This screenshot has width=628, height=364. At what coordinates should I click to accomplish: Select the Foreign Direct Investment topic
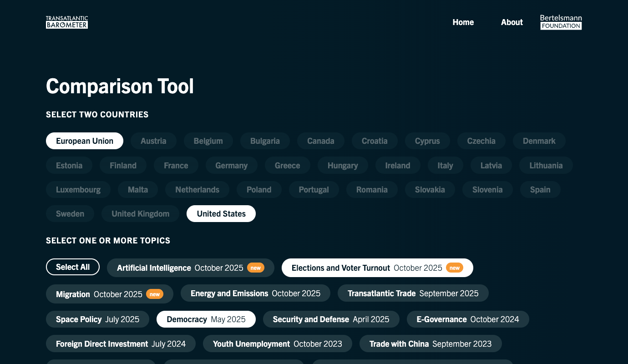tap(121, 344)
